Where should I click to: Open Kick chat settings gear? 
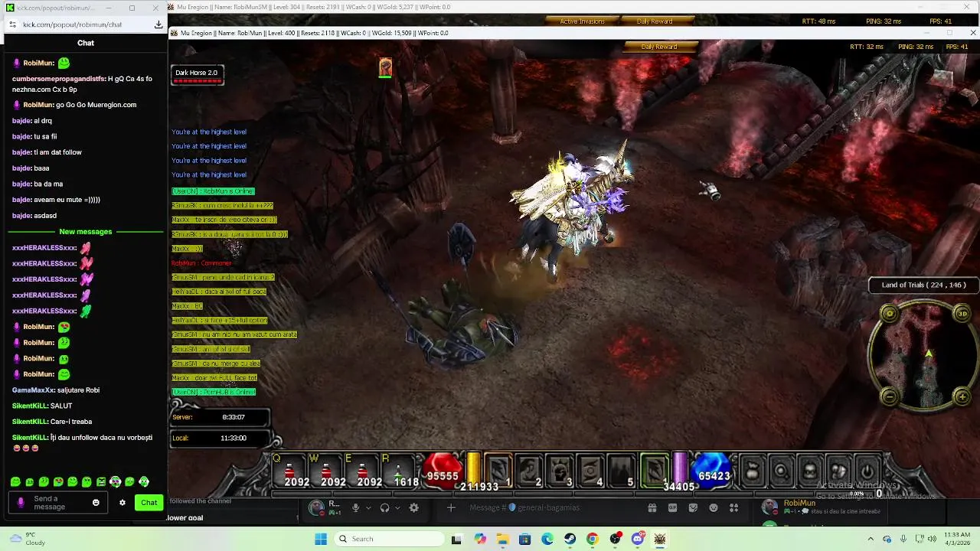tap(122, 503)
